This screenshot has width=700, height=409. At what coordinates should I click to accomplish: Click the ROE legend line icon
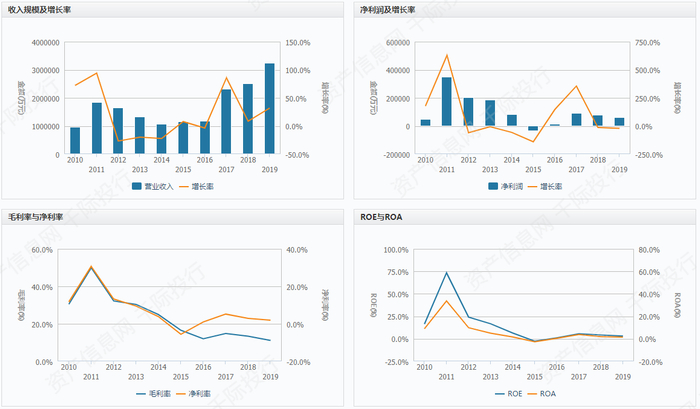pos(500,394)
